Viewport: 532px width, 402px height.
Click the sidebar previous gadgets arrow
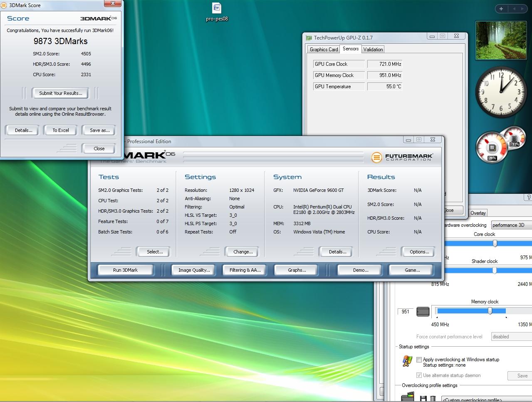[514, 9]
